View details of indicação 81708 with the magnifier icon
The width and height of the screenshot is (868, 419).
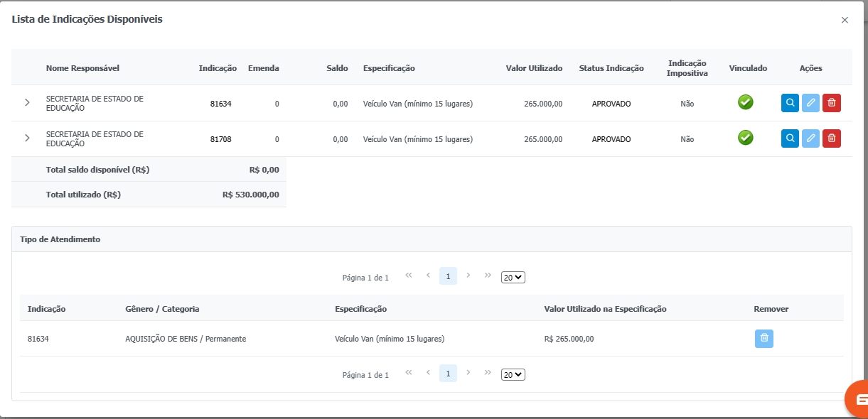790,138
